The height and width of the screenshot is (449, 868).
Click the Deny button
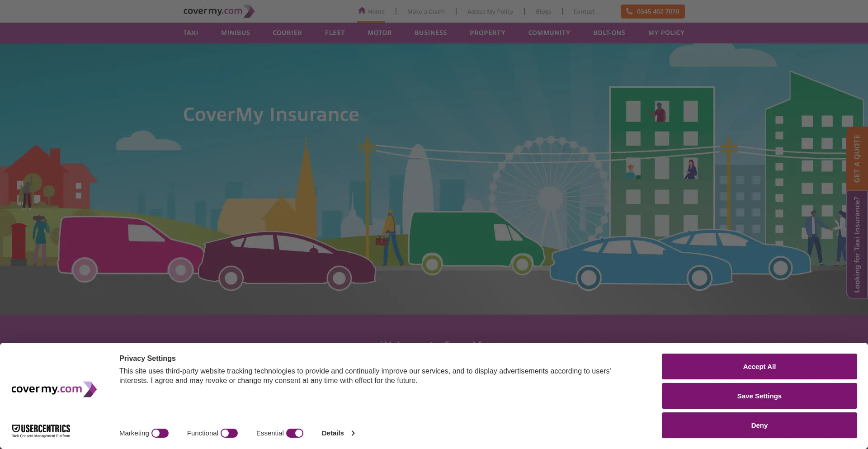[x=759, y=425]
